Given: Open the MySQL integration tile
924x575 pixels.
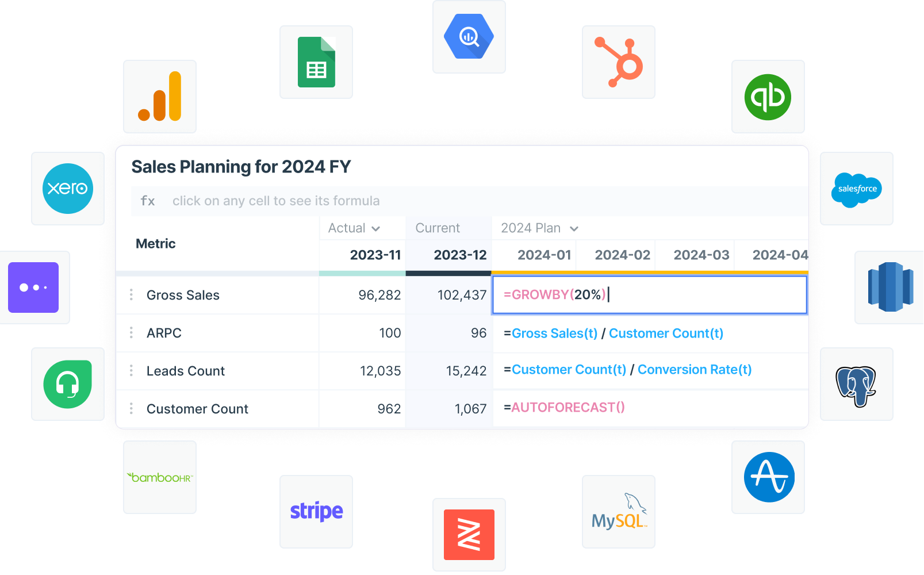Looking at the screenshot, I should (x=619, y=512).
